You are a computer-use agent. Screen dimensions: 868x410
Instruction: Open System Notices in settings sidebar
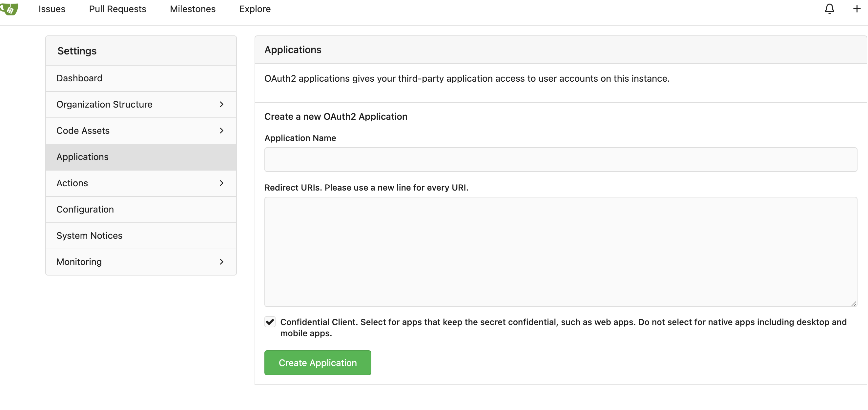pos(141,236)
